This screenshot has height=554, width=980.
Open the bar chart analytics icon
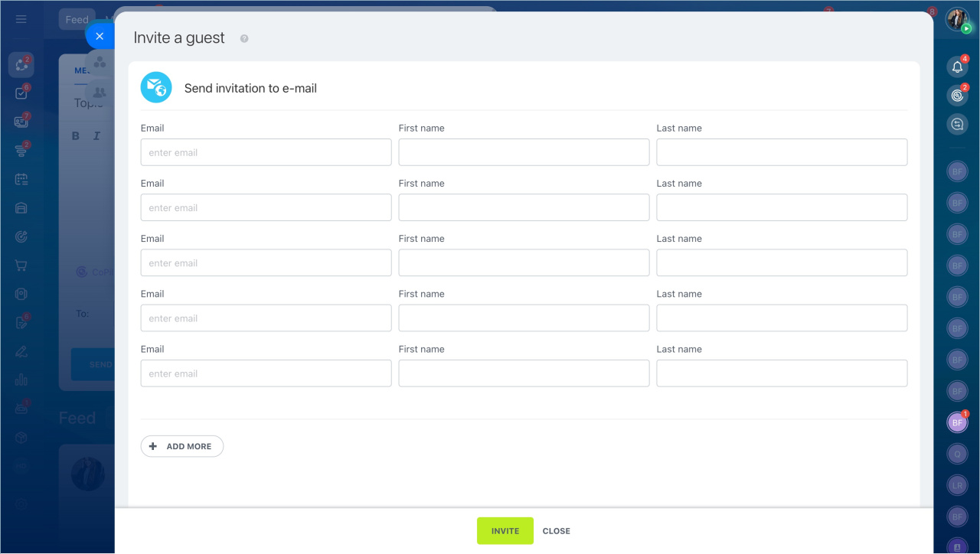click(x=21, y=380)
